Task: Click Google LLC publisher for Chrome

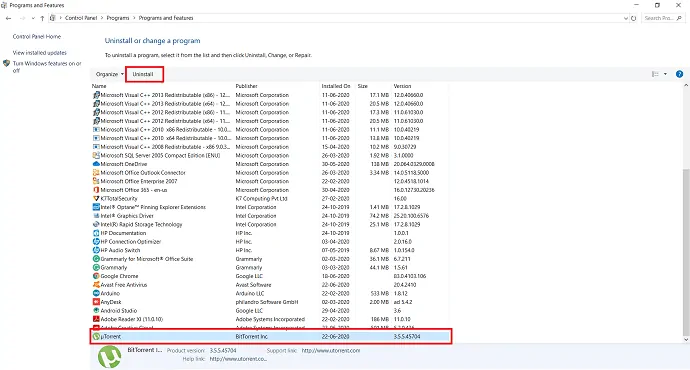Action: click(x=249, y=276)
